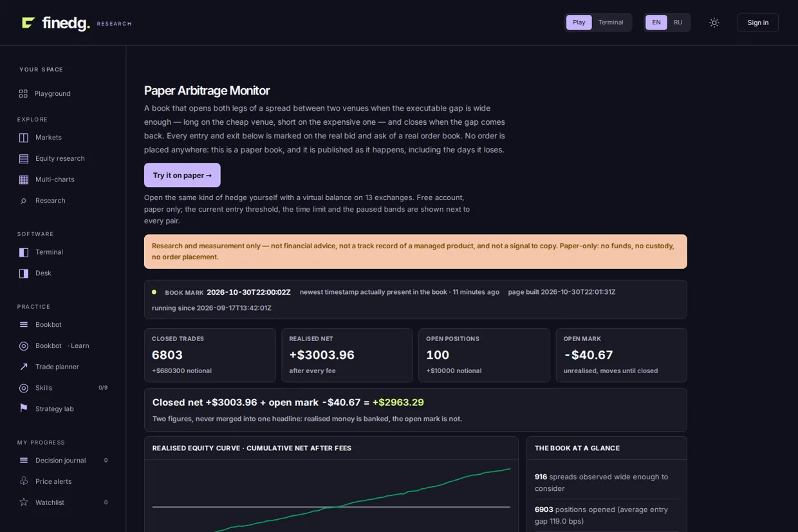Click the Trade planner arrow icon
Image resolution: width=798 pixels, height=532 pixels.
coord(24,367)
